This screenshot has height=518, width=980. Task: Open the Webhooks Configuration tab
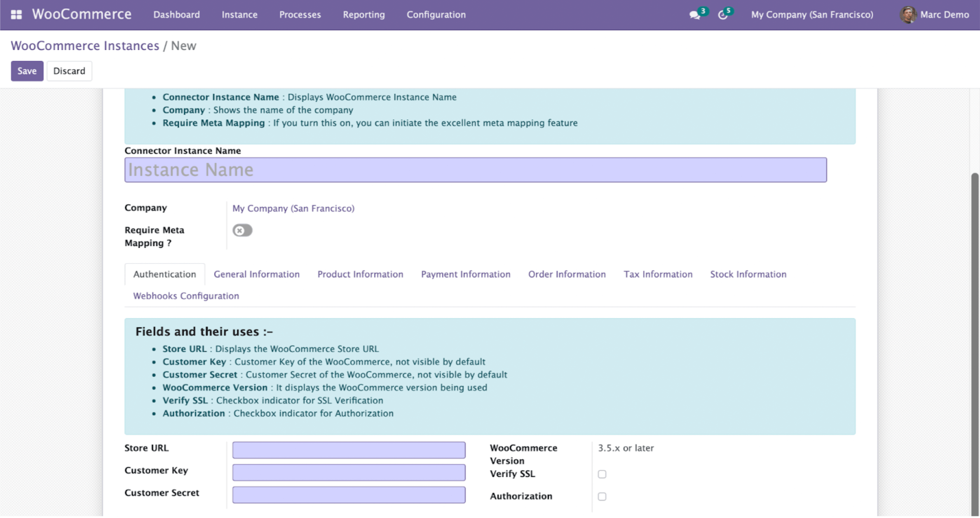186,296
